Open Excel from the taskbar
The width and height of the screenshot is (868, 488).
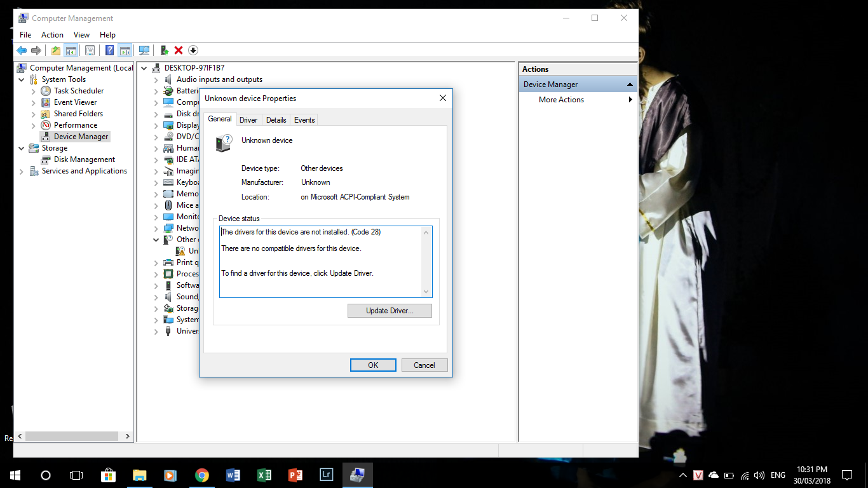[x=264, y=475]
